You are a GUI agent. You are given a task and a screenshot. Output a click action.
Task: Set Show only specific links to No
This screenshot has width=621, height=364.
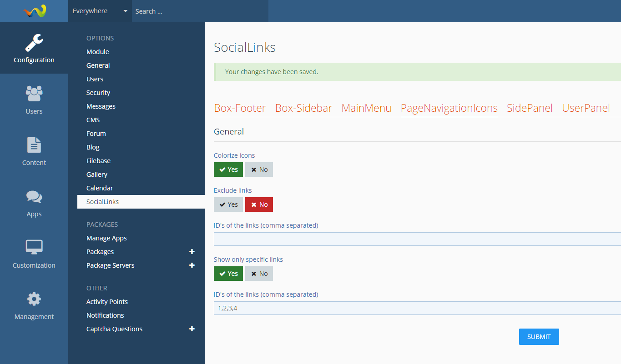259,274
